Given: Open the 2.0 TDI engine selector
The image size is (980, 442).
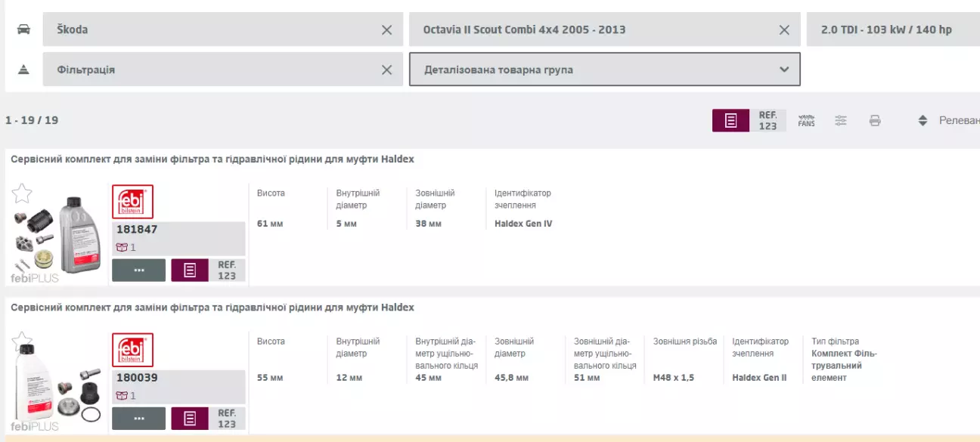Looking at the screenshot, I should click(892, 30).
